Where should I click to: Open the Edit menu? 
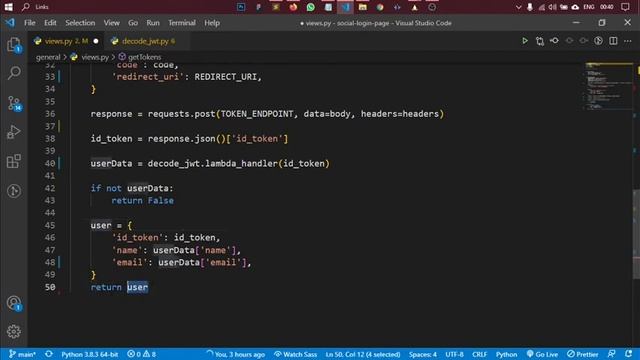click(x=50, y=23)
